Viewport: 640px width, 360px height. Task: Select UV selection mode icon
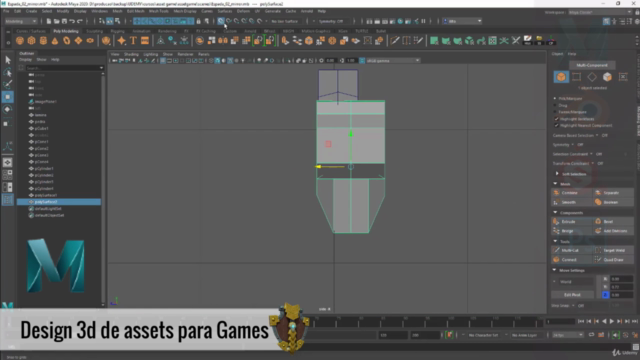pos(623,77)
